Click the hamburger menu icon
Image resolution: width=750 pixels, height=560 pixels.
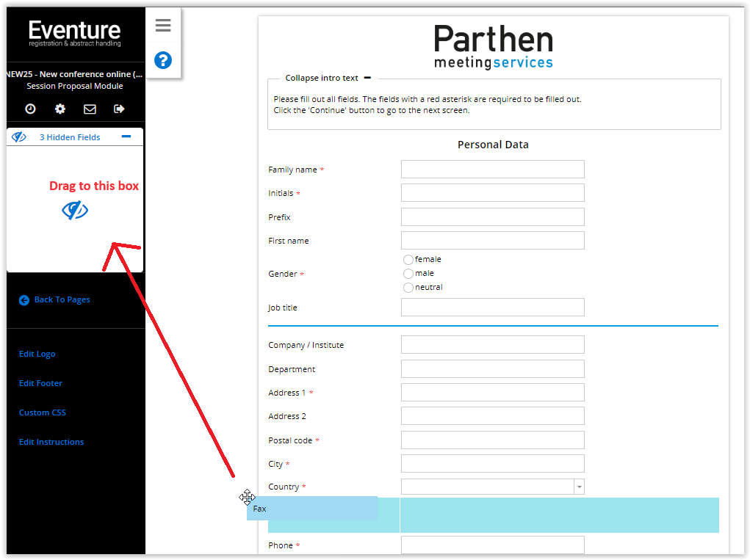[163, 26]
